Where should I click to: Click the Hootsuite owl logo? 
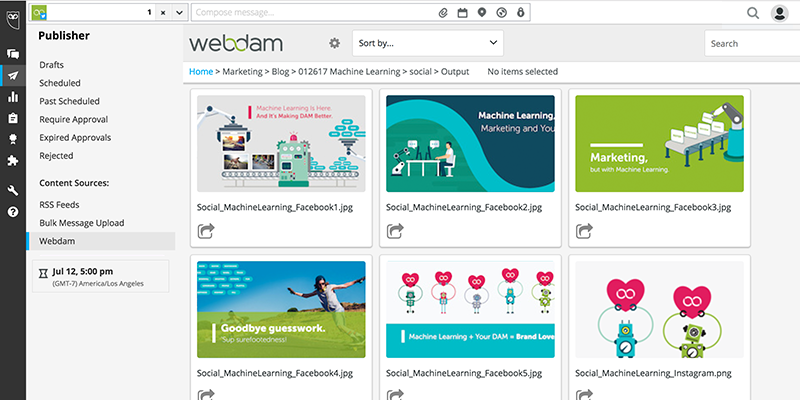click(13, 20)
